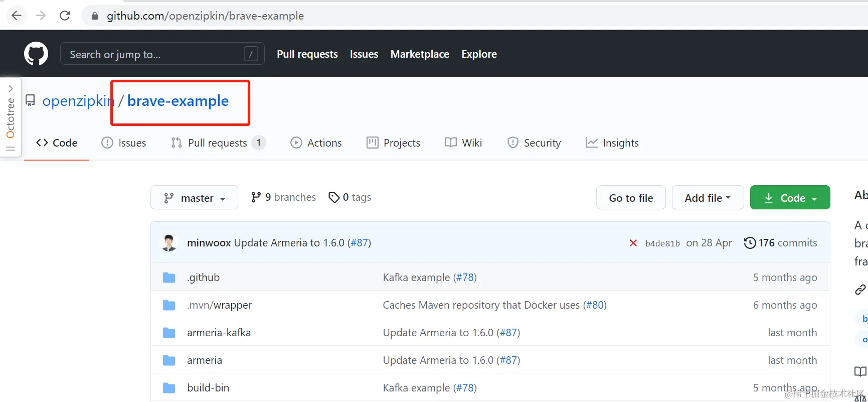Open the Add file dropdown
868x402 pixels.
[708, 198]
